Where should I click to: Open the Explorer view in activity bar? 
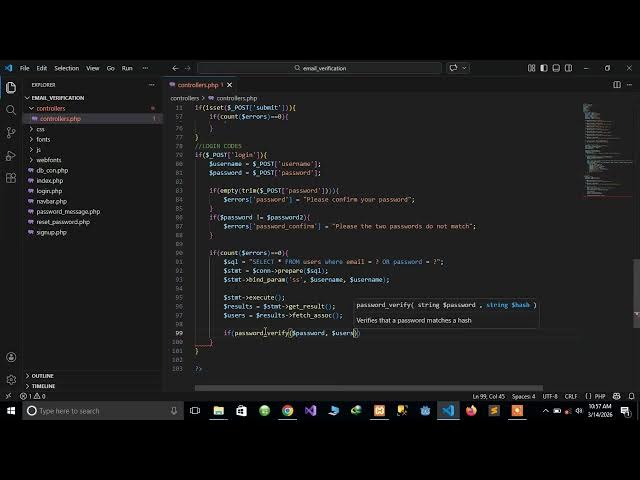point(11,87)
